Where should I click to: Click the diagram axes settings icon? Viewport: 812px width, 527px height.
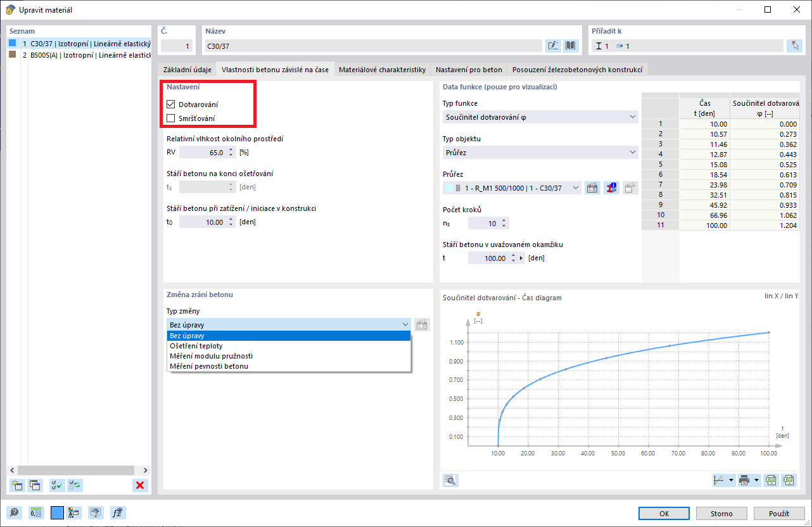719,480
